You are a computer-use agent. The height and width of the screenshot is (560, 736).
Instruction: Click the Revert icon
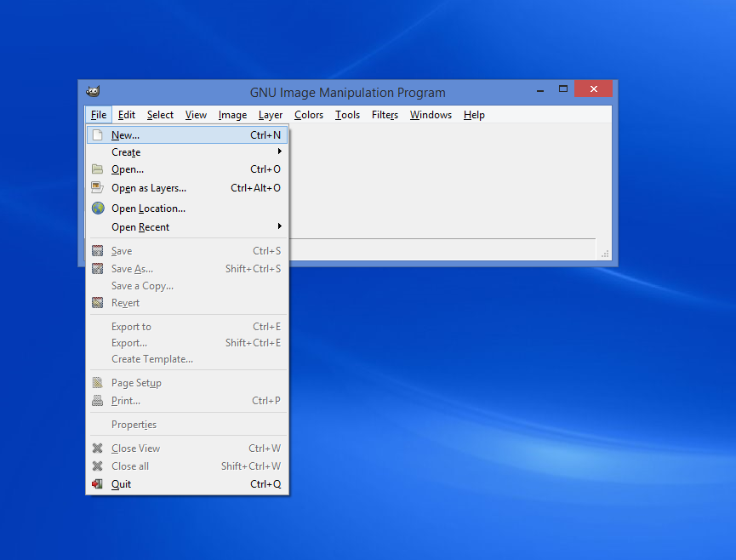coord(97,303)
